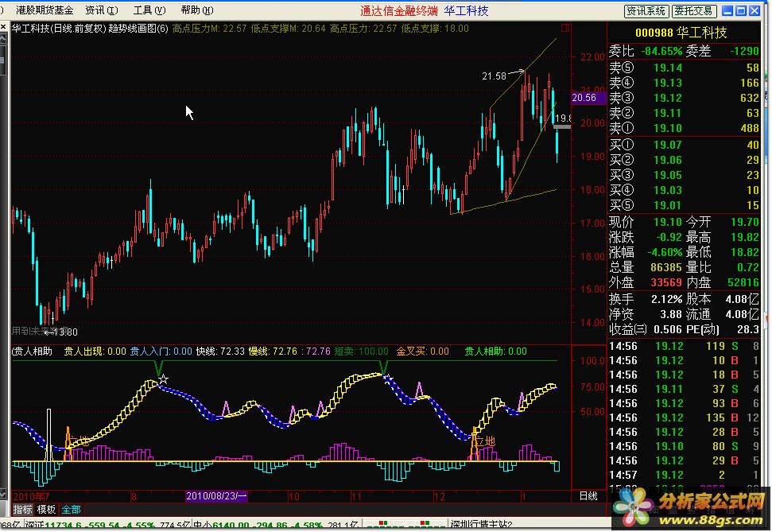Viewport: 772px width, 532px height.
Task: Switch to the 指标 tab
Action: coord(22,510)
